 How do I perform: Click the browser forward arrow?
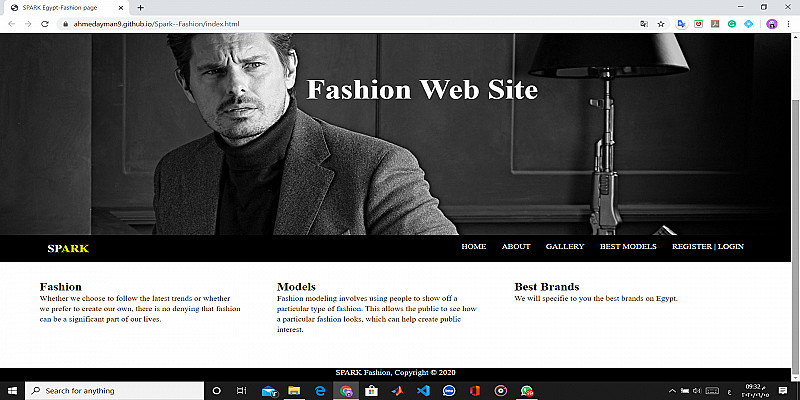[28, 24]
